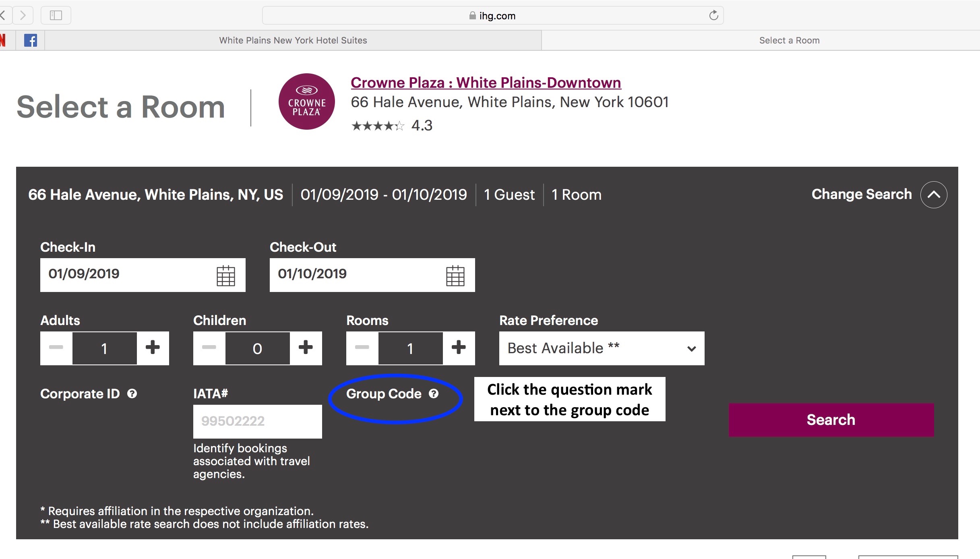Toggle the Safari sidebar button
This screenshot has width=980, height=559.
pyautogui.click(x=56, y=15)
